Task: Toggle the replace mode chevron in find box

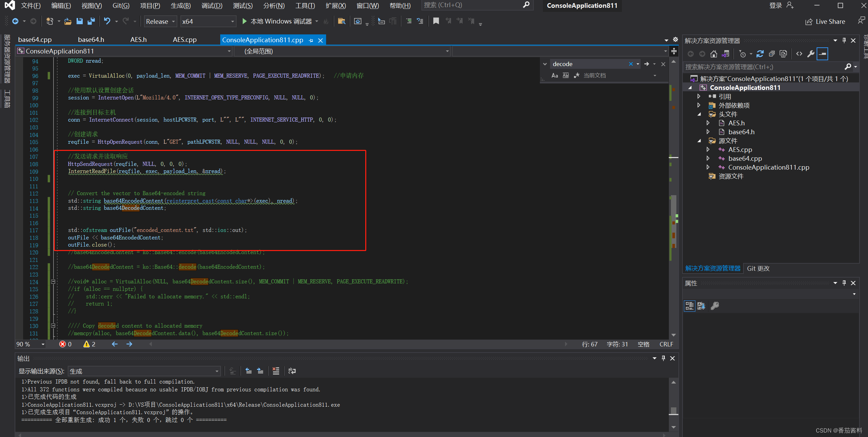Action: 545,64
